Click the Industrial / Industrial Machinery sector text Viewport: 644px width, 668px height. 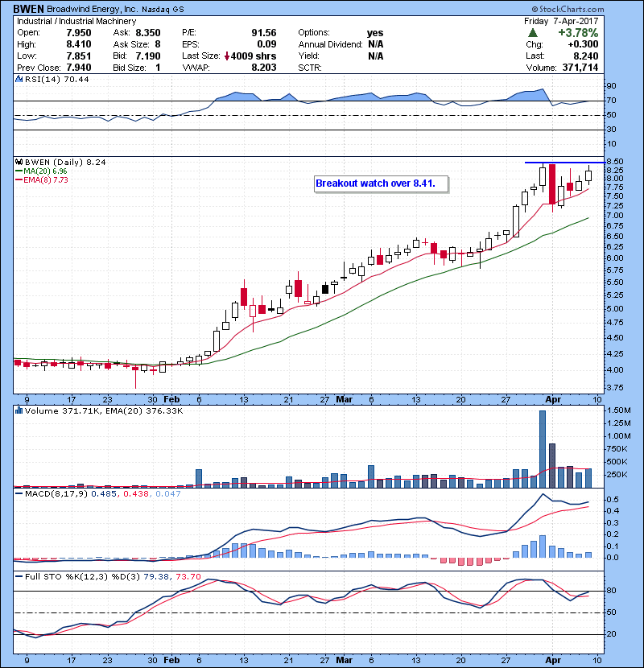coord(76,21)
